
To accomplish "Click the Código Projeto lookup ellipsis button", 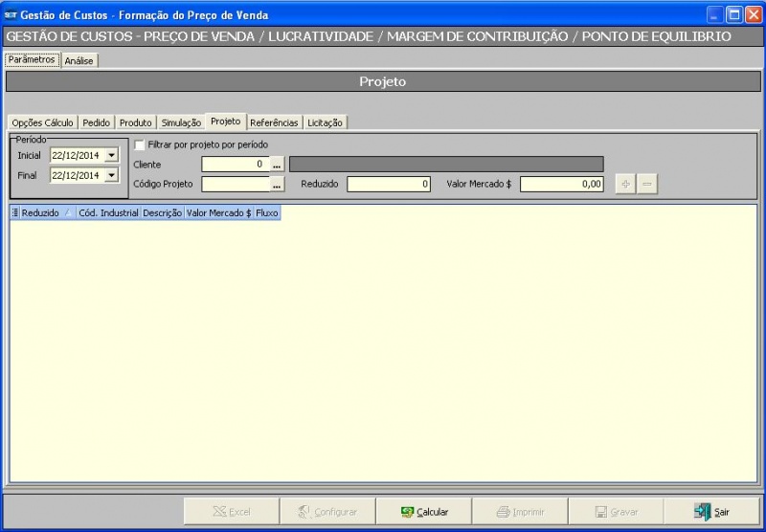I will tap(278, 184).
